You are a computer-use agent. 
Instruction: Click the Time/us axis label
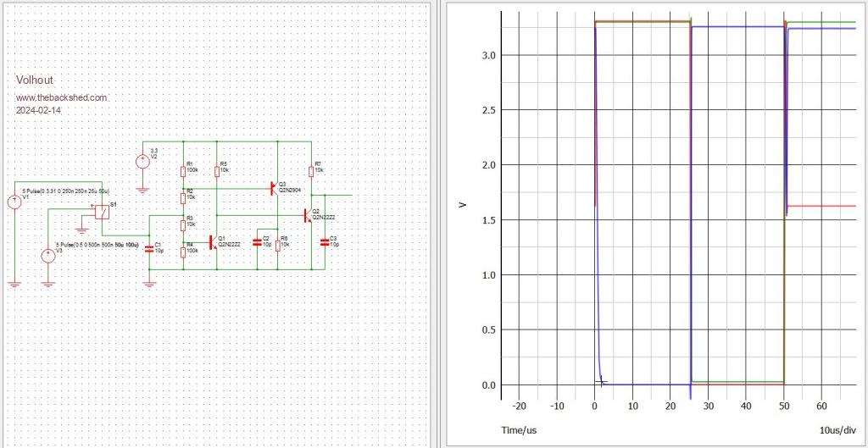point(519,430)
